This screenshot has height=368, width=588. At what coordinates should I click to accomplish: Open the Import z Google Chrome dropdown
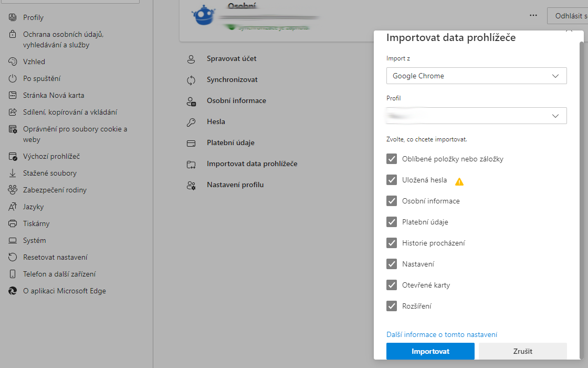pos(476,76)
